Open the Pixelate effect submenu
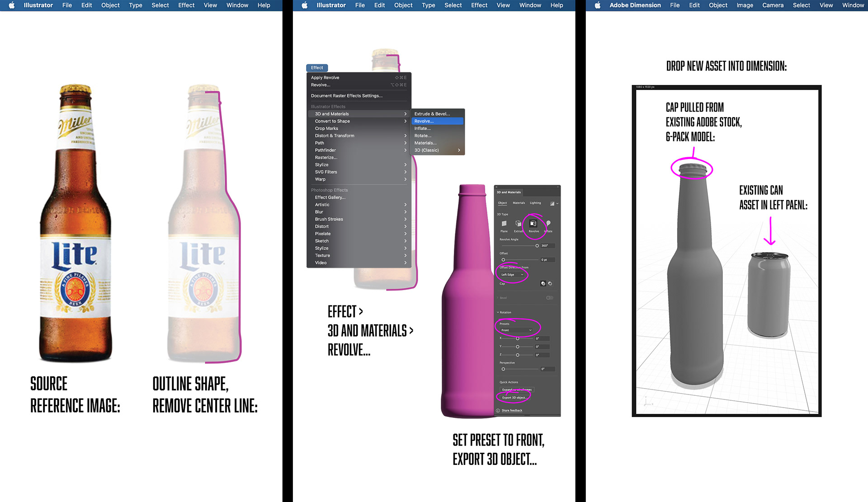Image resolution: width=868 pixels, height=502 pixels. [359, 234]
